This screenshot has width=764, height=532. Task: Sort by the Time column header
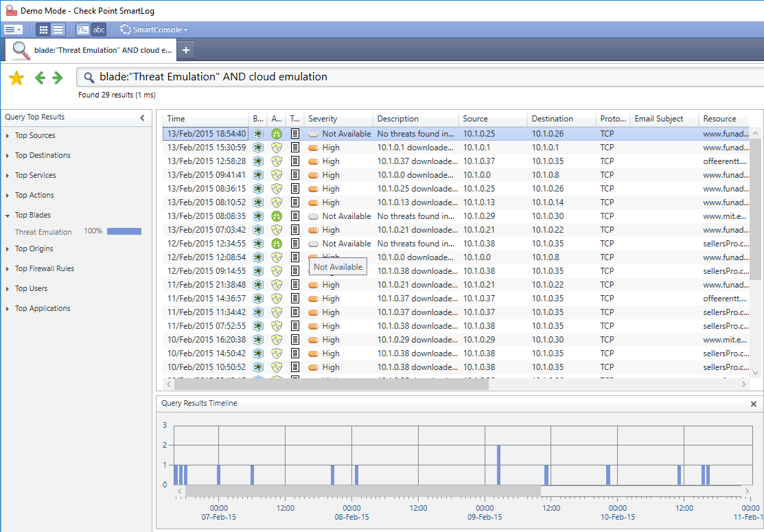206,118
